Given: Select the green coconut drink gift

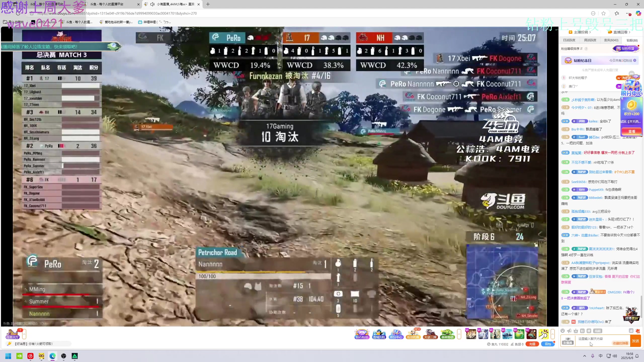Looking at the screenshot, I should 519,334.
